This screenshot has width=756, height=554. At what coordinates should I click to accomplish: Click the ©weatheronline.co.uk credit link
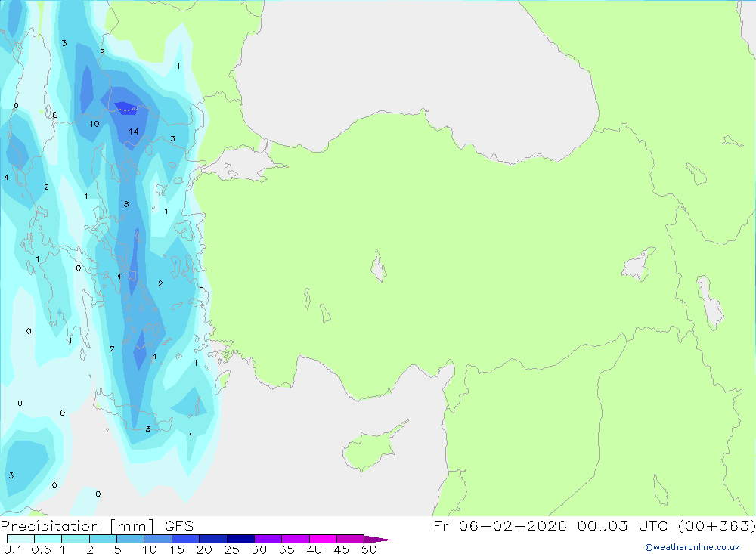click(692, 547)
